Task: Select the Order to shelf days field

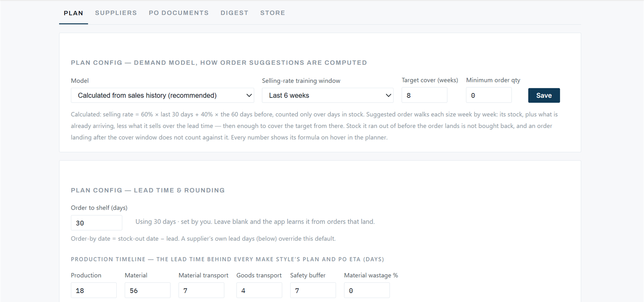Action: [97, 223]
